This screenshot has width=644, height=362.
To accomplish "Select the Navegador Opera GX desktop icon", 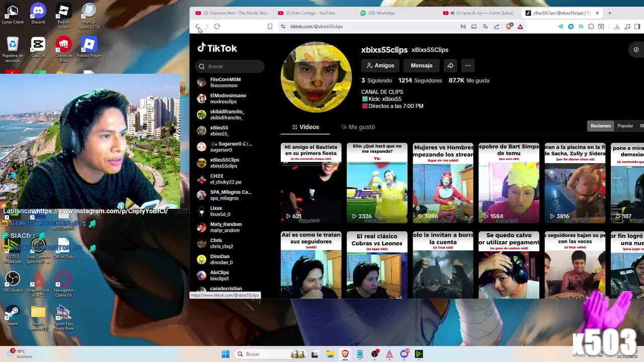I will 63,285.
